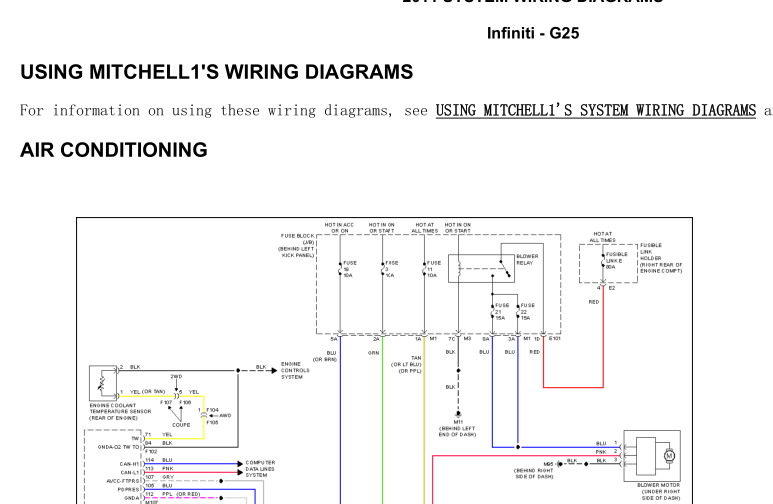Click the 'M95' ground label
Screen dimensions: 773x504
point(548,464)
